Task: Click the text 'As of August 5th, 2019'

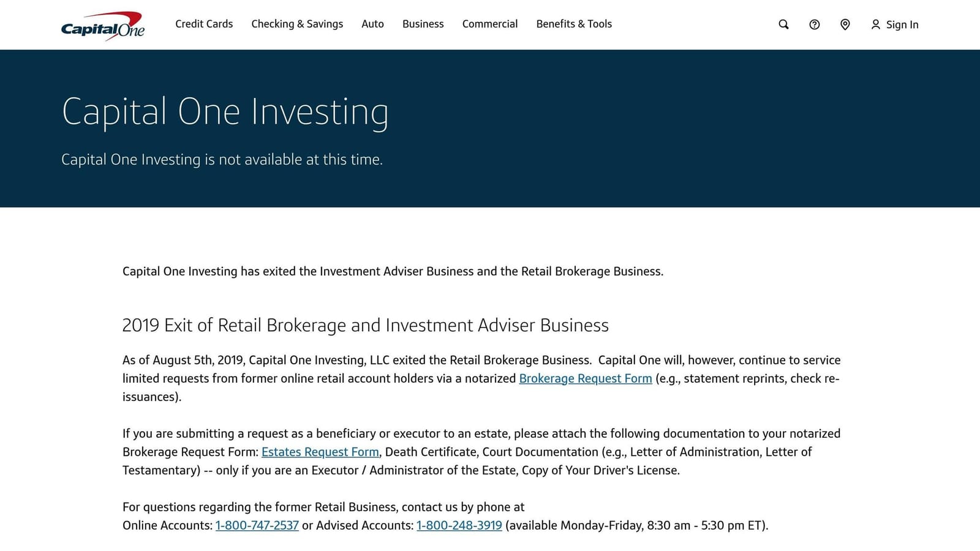Action: [x=183, y=360]
